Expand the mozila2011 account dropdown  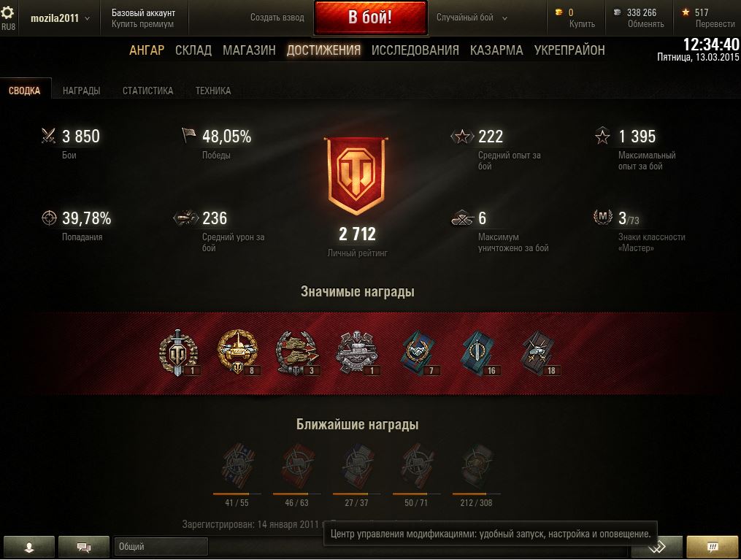(60, 18)
